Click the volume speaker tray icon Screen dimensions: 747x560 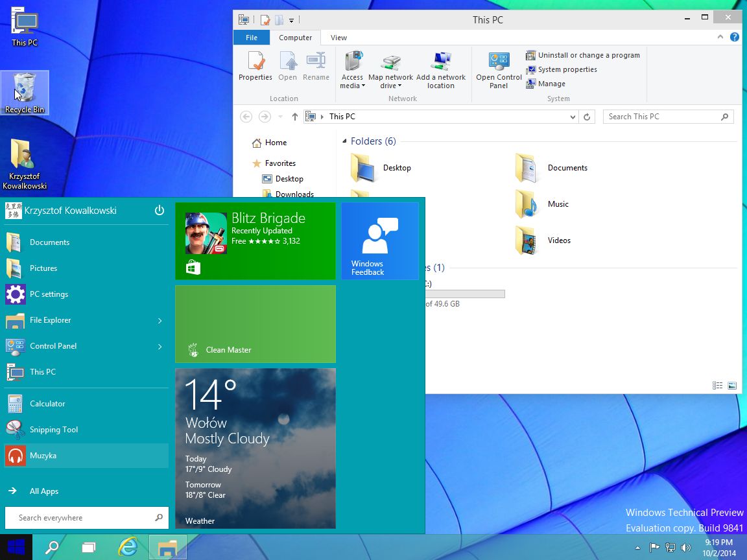pos(686,548)
